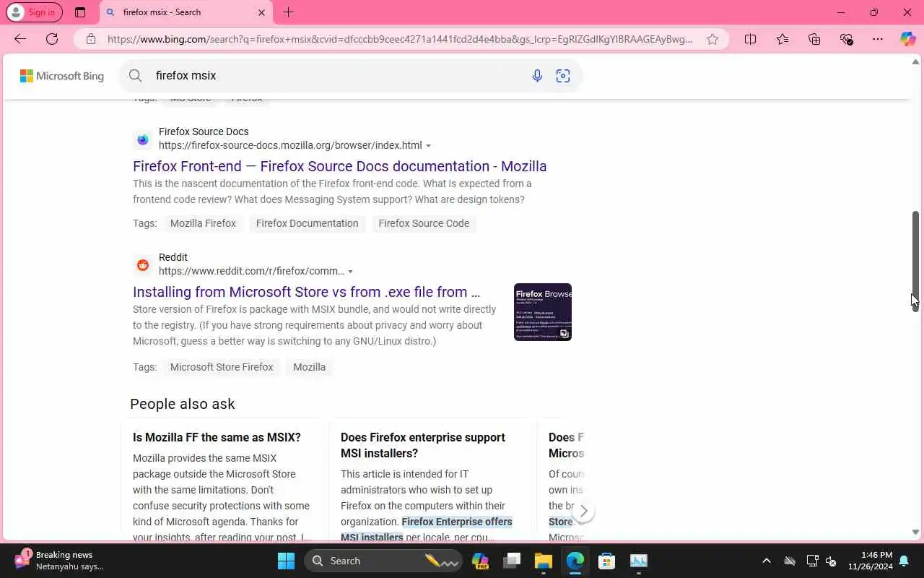Image resolution: width=924 pixels, height=578 pixels.
Task: Show hidden system tray icons chevron
Action: [767, 561]
